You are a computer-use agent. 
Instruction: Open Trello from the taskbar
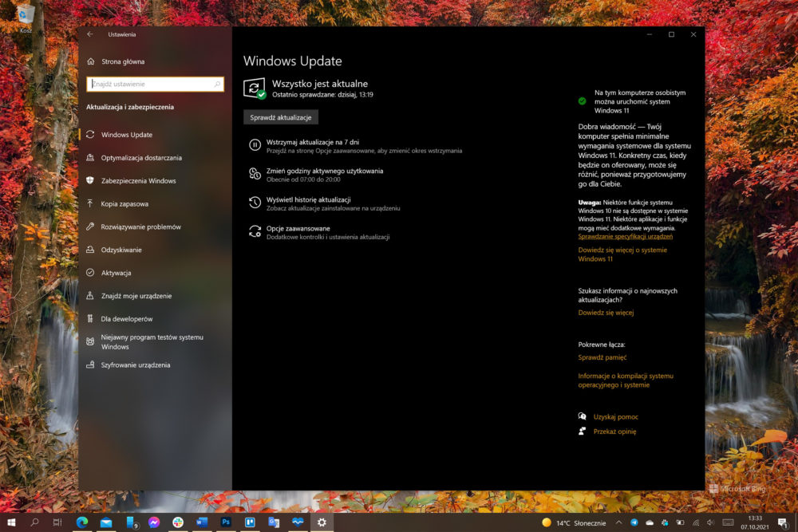(250, 522)
